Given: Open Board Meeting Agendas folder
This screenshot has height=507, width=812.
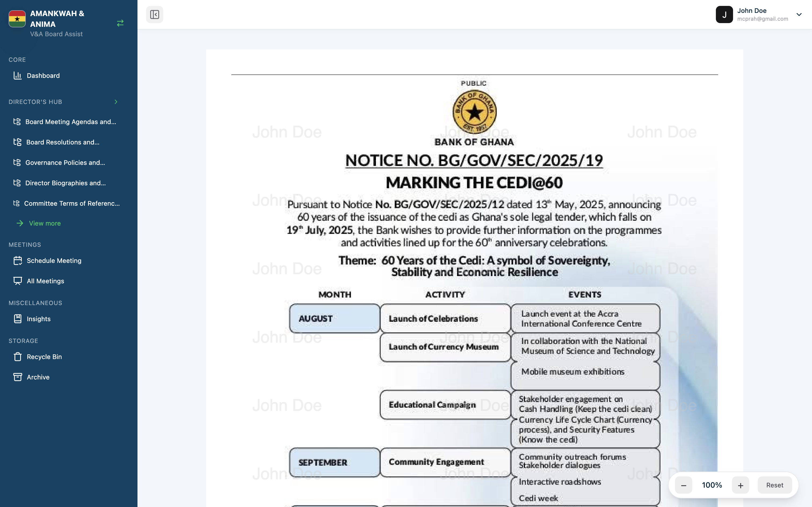Looking at the screenshot, I should [x=70, y=122].
